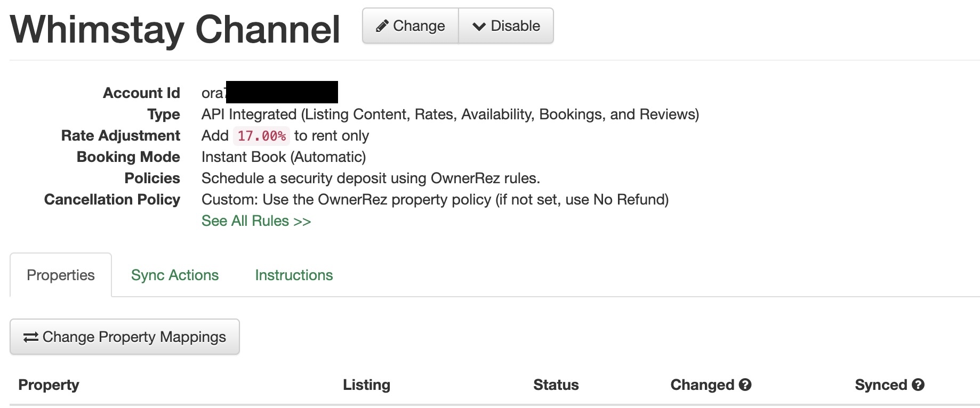Switch to the Sync Actions tab
Screen dimensions: 980x408
pyautogui.click(x=175, y=275)
